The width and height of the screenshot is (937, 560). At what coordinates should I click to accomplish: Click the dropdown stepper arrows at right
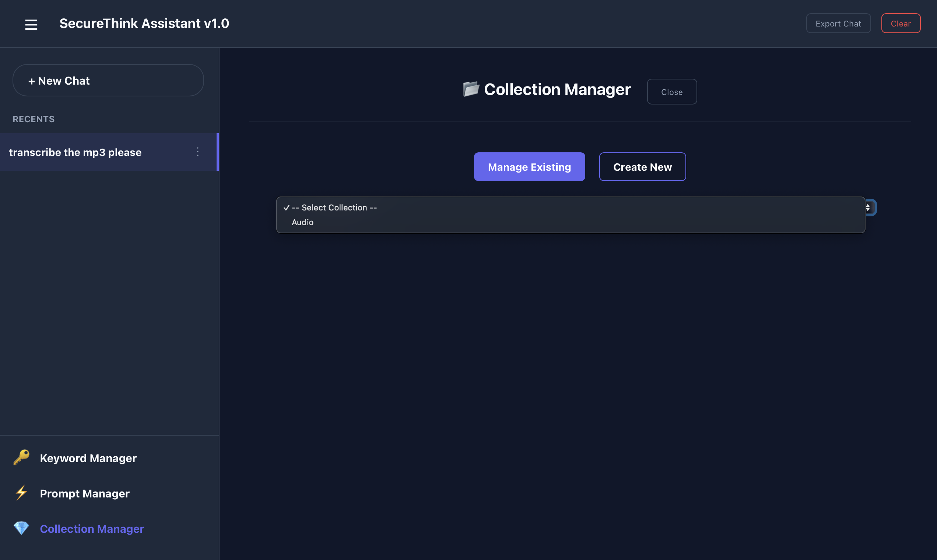tap(868, 208)
